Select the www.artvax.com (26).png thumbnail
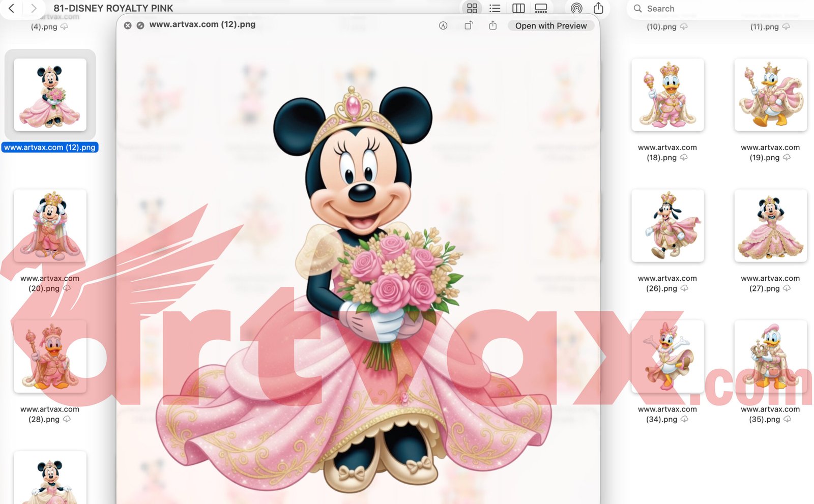 [667, 225]
